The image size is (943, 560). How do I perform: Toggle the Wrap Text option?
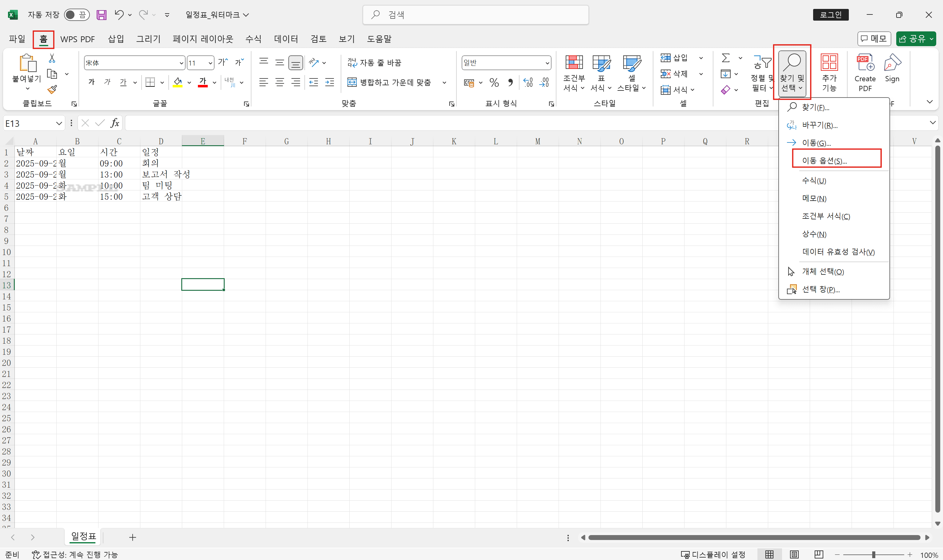[374, 63]
